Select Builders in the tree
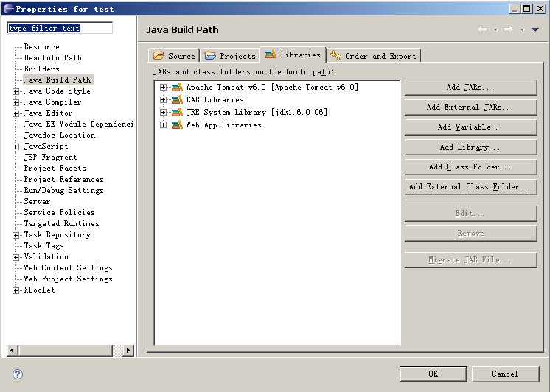The width and height of the screenshot is (550, 392). [x=41, y=69]
